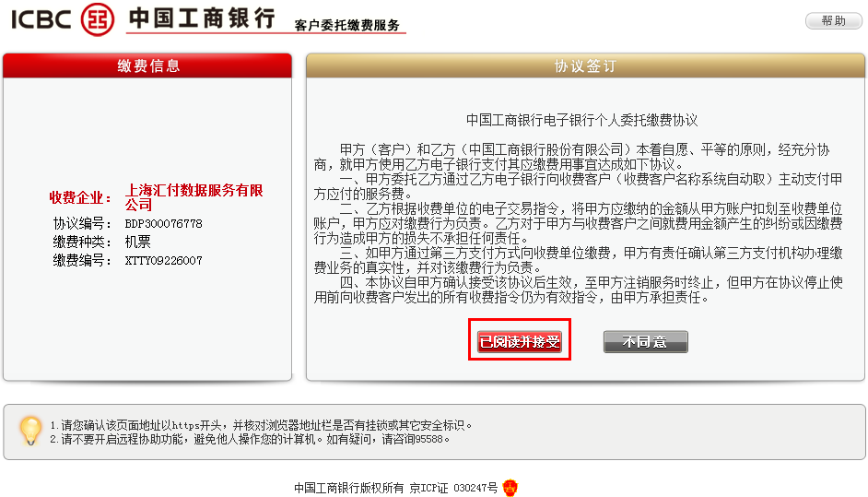Screen dimensions: 868x497
Task: Click security tip one about https address
Action: click(262, 425)
